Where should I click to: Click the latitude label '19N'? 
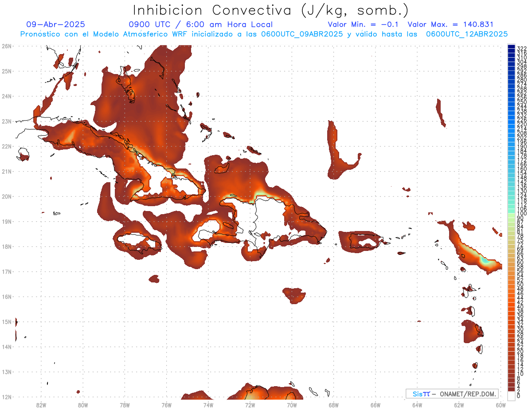pos(7,222)
